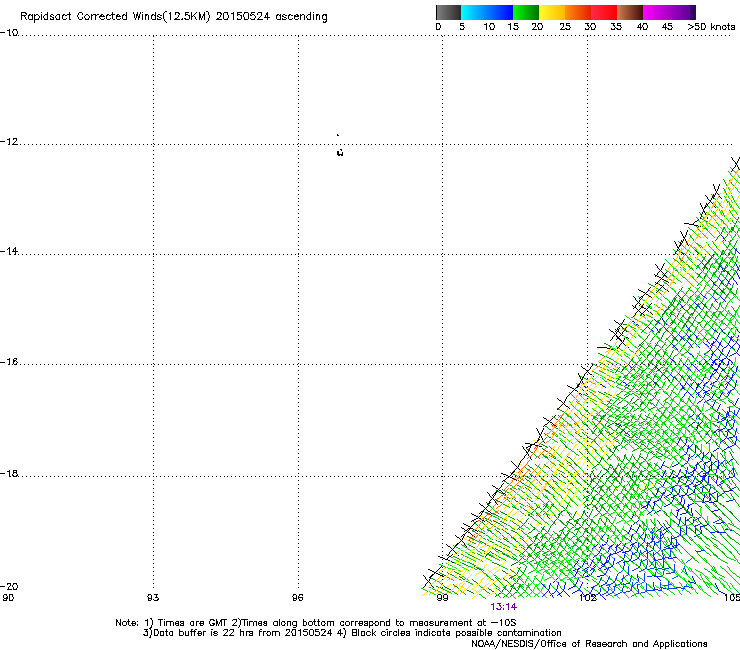
Task: Click the '-14' latitude axis label
Action: 9,251
